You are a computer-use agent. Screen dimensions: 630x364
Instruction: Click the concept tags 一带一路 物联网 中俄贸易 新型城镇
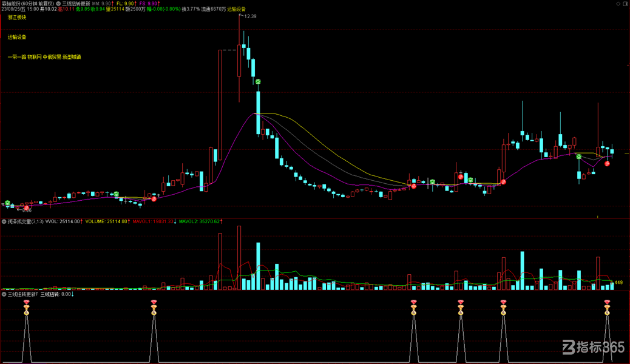(44, 56)
